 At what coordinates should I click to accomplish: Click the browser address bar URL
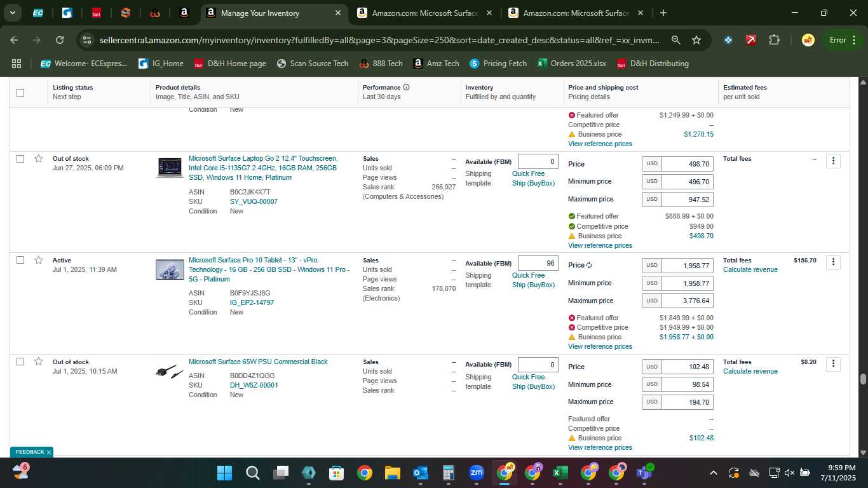tap(379, 40)
